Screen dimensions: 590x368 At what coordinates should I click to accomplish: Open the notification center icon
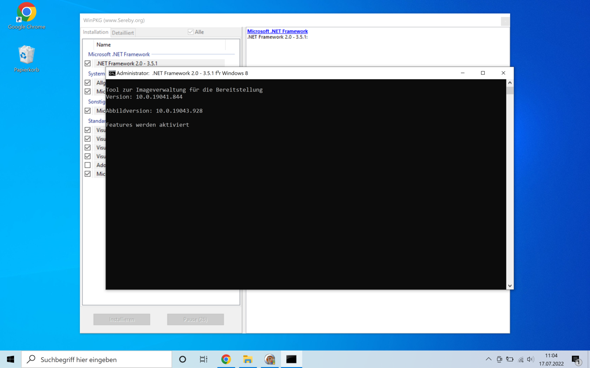(x=576, y=360)
